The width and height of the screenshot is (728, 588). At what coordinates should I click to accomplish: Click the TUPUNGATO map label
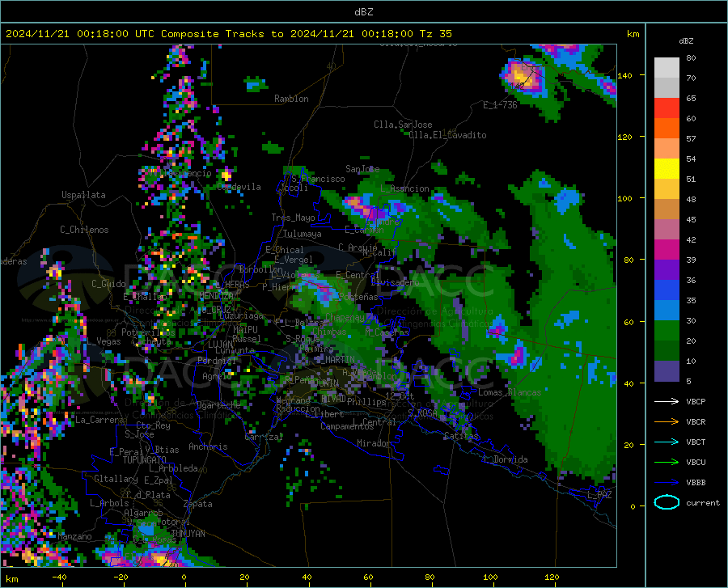(144, 460)
